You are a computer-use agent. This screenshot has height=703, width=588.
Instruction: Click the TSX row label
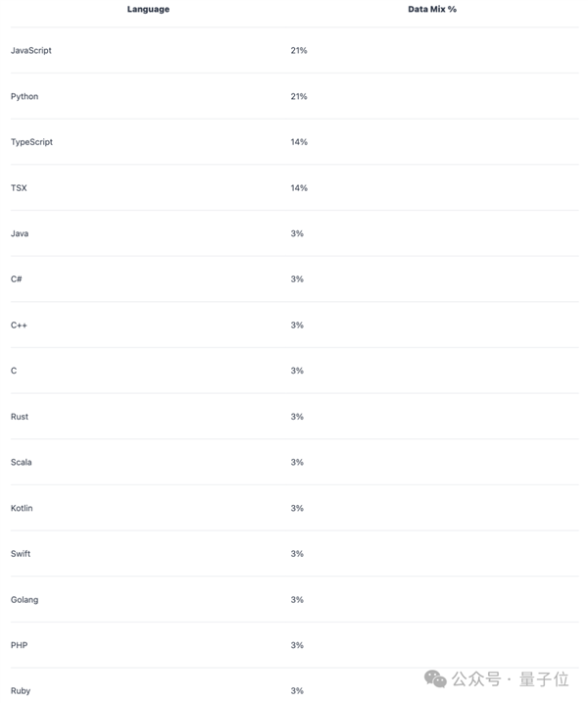(19, 187)
